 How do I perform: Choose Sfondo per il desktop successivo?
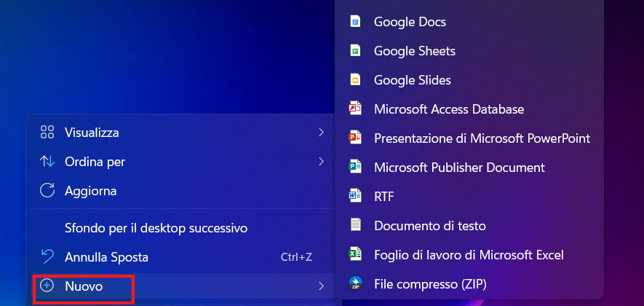[x=156, y=228]
